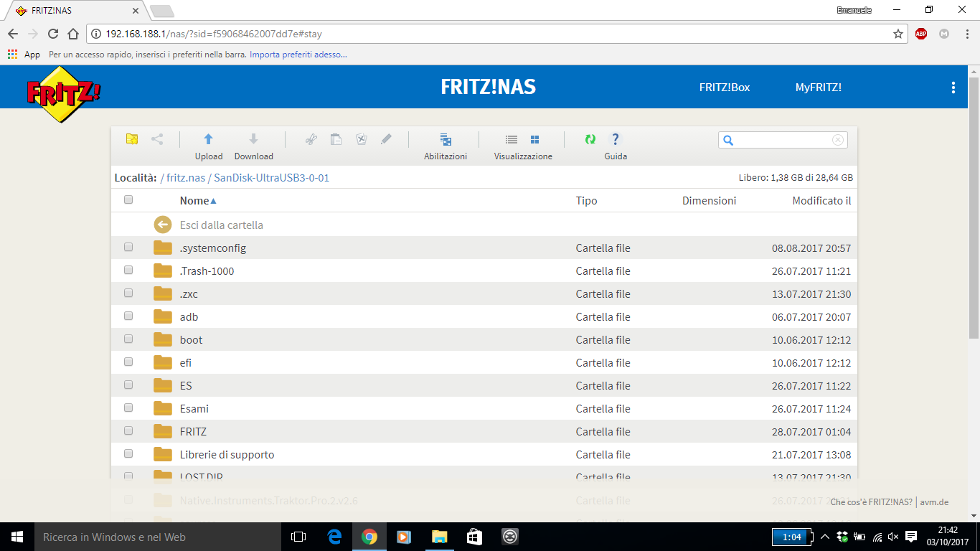980x551 pixels.
Task: Toggle select-all checkbox in header
Action: click(128, 200)
